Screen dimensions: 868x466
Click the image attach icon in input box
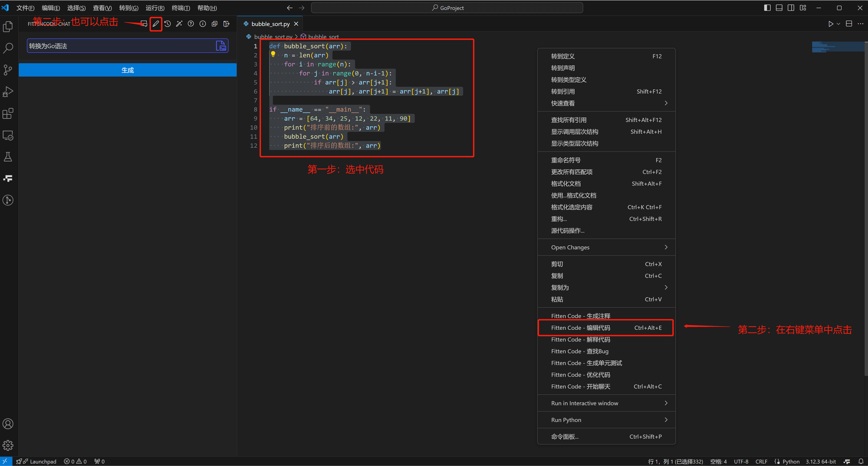click(221, 46)
